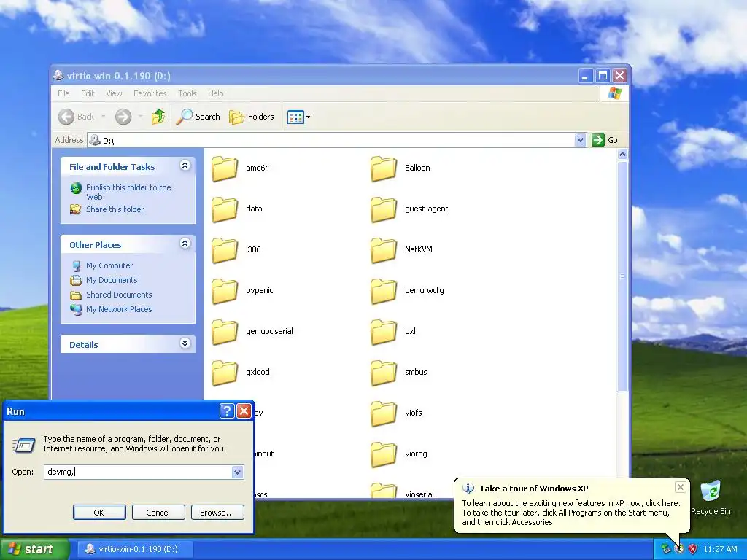Click the taskbar clock showing 11:27 AM

point(720,549)
